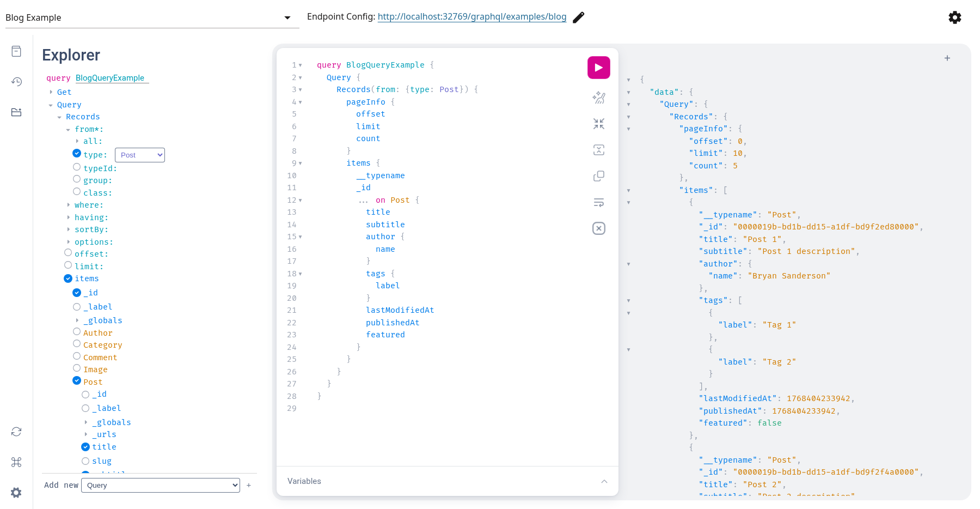Open the Blog Example document selector
The width and height of the screenshot is (980, 509).
[x=287, y=17]
